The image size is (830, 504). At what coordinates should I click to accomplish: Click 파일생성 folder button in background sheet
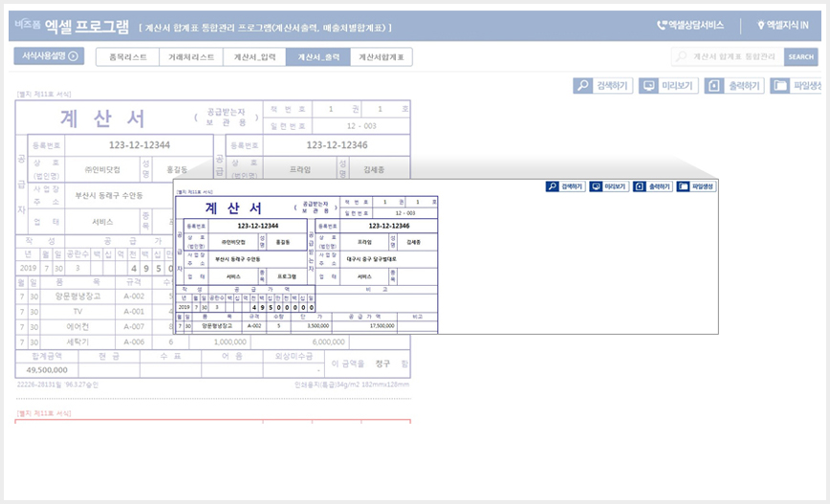[x=796, y=86]
